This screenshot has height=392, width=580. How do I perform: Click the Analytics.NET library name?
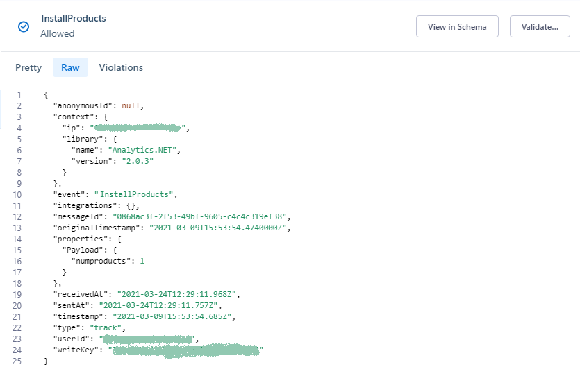[142, 151]
